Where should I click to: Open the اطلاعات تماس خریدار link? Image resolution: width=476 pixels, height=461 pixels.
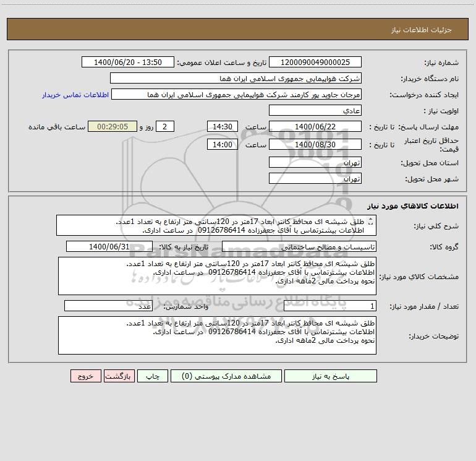click(75, 95)
